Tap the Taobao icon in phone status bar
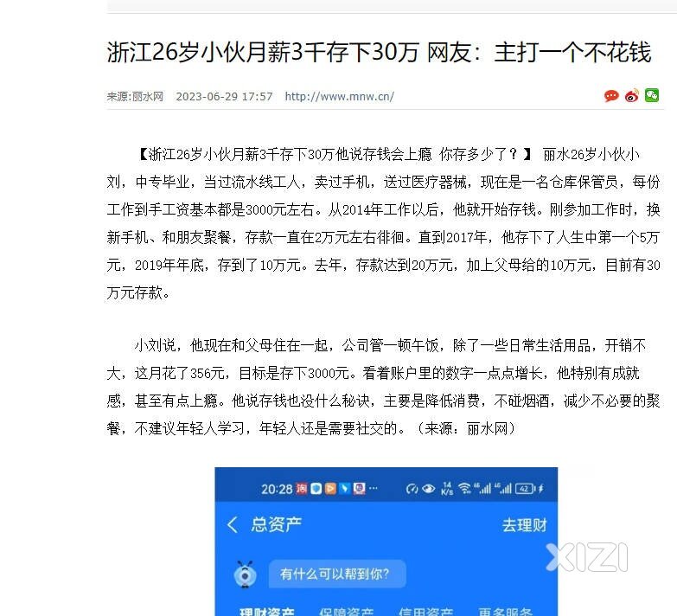677x616 pixels. coord(302,489)
